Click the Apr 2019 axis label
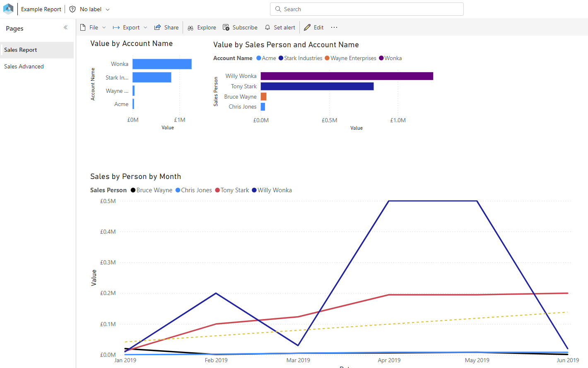The width and height of the screenshot is (588, 368). click(x=389, y=360)
